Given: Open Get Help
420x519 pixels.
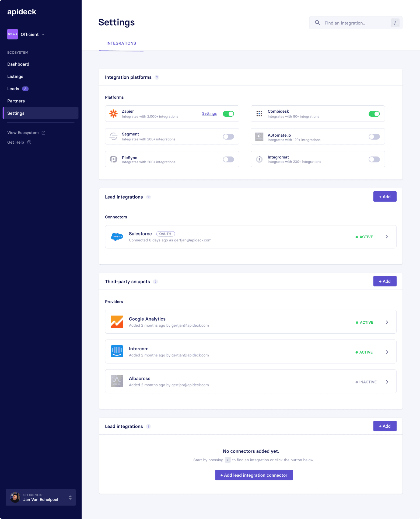Looking at the screenshot, I should tap(16, 142).
